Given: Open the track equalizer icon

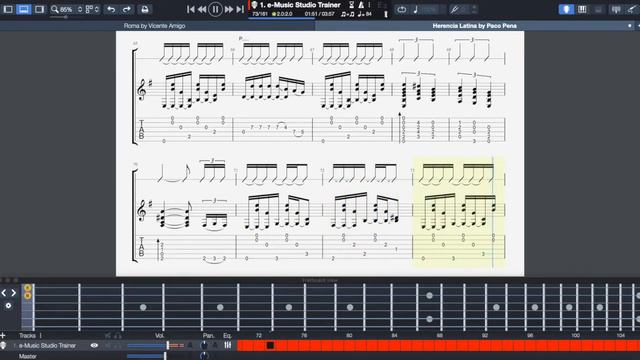Looking at the screenshot, I should click(227, 346).
